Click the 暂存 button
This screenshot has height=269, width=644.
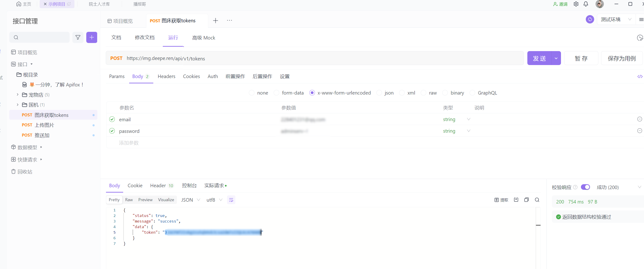581,58
